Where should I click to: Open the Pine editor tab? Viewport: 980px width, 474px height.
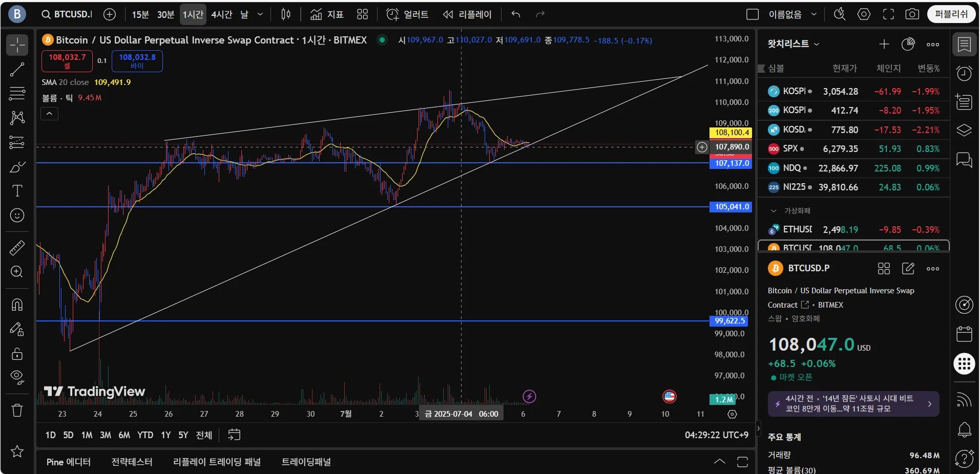click(69, 462)
